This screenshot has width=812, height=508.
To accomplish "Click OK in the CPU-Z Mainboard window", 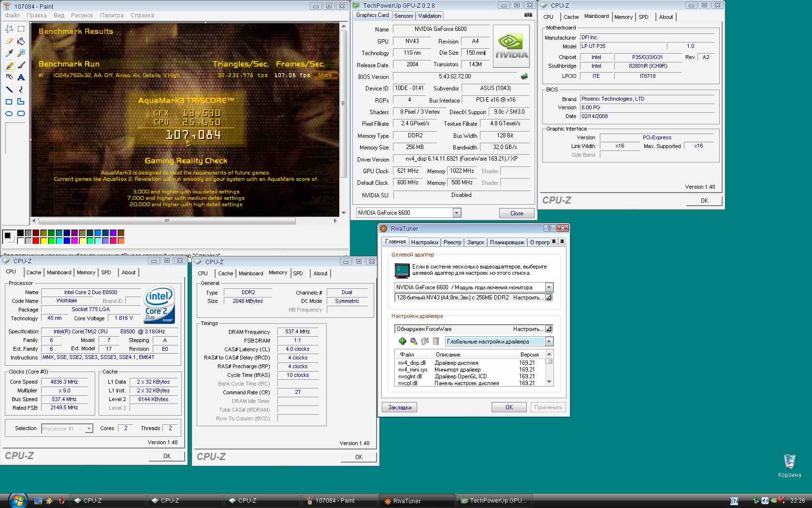I will point(704,201).
